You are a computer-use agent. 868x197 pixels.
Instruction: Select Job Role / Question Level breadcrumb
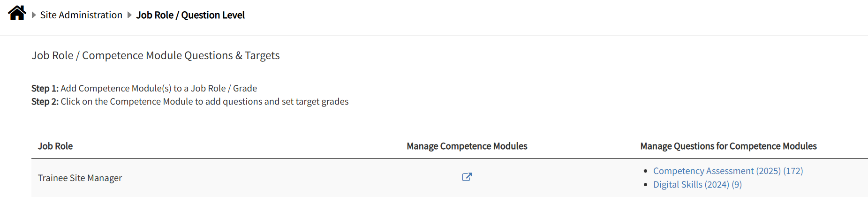tap(190, 15)
